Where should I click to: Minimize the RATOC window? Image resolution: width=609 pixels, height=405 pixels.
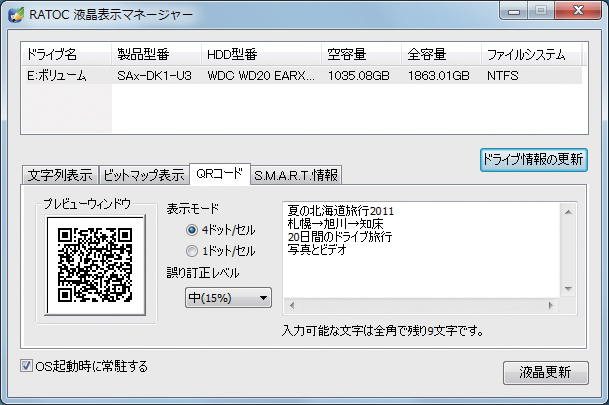(x=513, y=11)
